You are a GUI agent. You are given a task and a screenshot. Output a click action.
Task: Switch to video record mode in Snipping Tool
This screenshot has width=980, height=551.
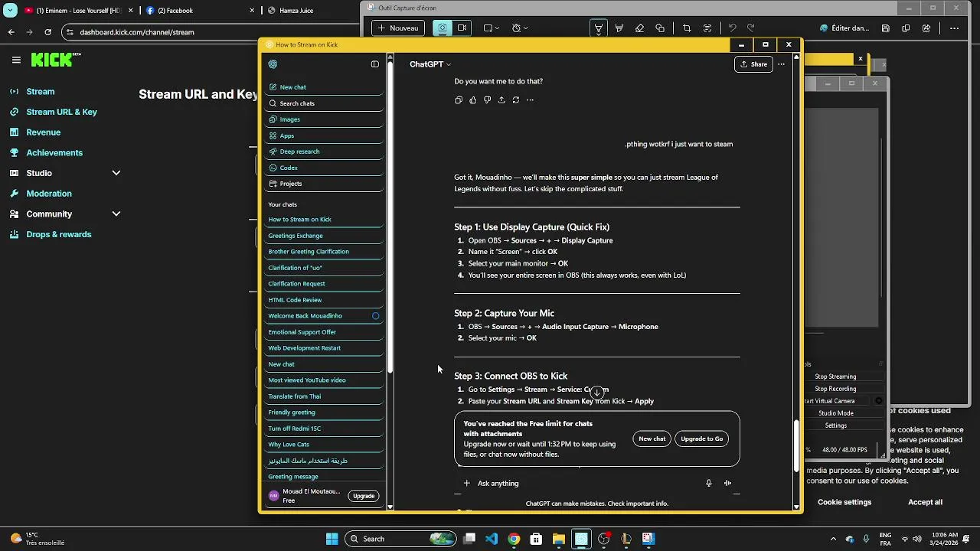tap(462, 28)
